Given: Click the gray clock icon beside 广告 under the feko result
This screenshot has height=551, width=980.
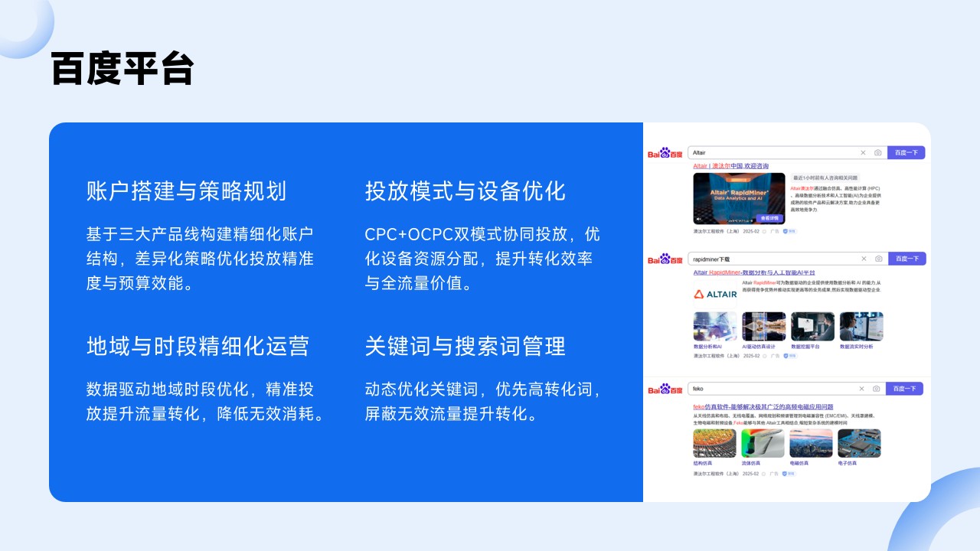Looking at the screenshot, I should (764, 474).
